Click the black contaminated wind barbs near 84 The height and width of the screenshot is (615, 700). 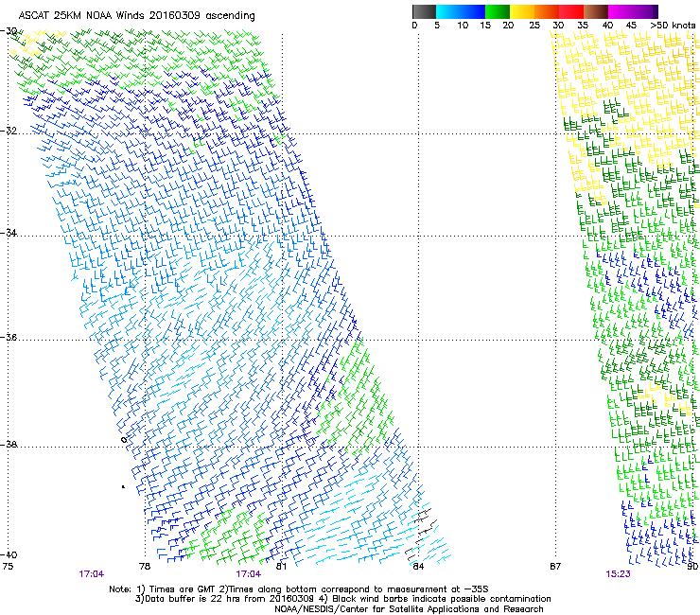point(421,535)
